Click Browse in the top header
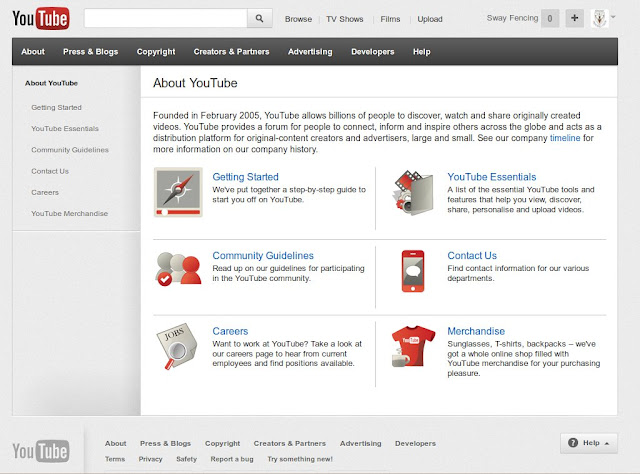The height and width of the screenshot is (474, 640). (298, 19)
